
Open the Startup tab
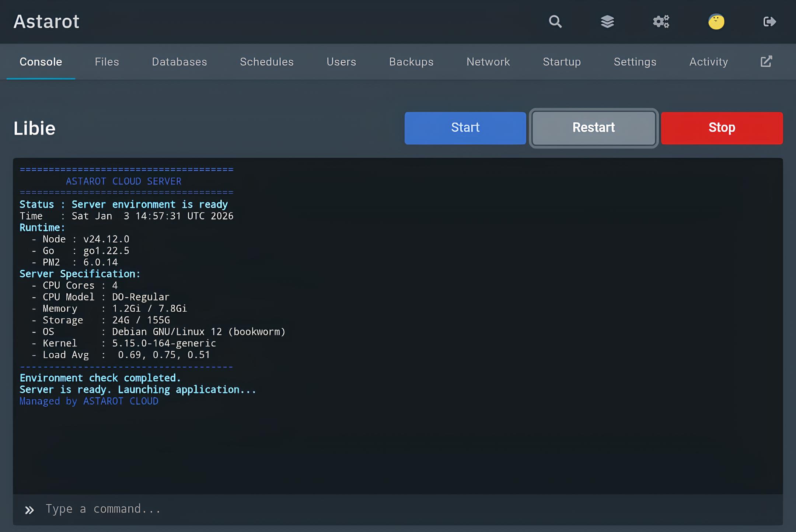click(x=562, y=62)
